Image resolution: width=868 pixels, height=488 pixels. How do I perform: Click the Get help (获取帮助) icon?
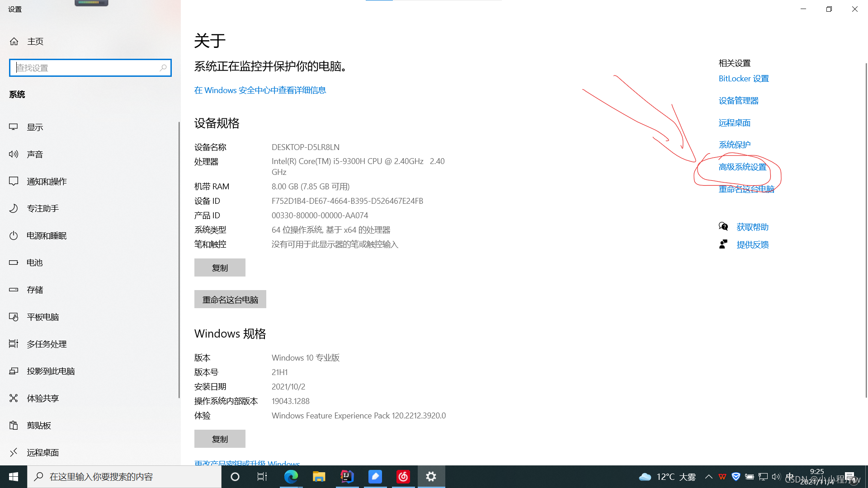[x=723, y=227]
